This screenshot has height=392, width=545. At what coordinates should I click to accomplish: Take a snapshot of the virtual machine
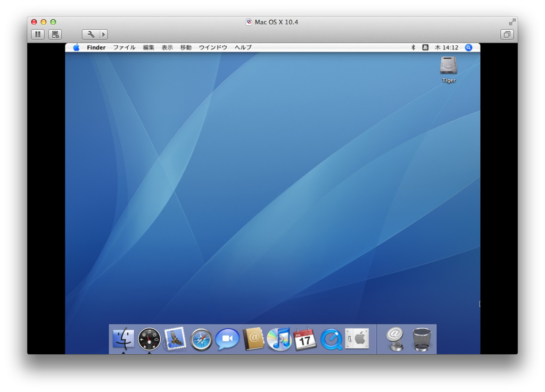coord(55,35)
